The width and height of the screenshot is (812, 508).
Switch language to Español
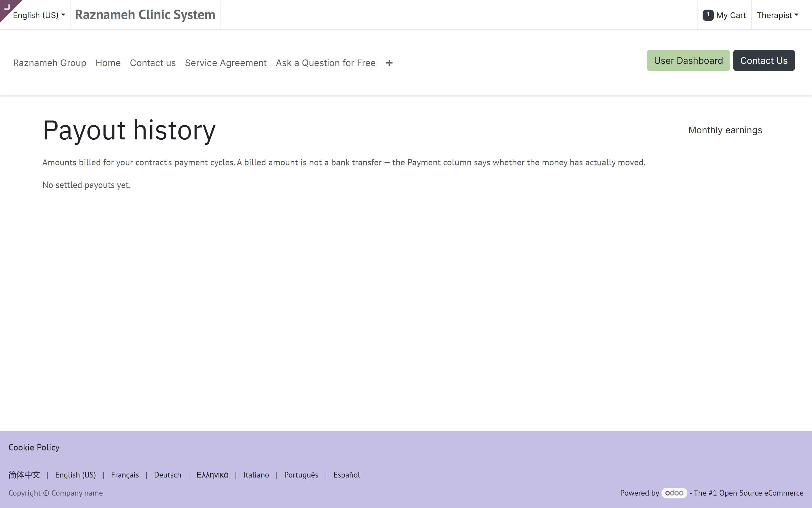coord(347,475)
